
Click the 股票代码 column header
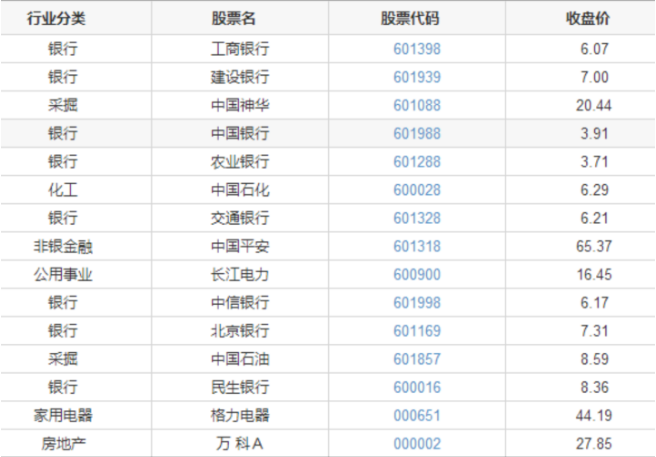410,18
